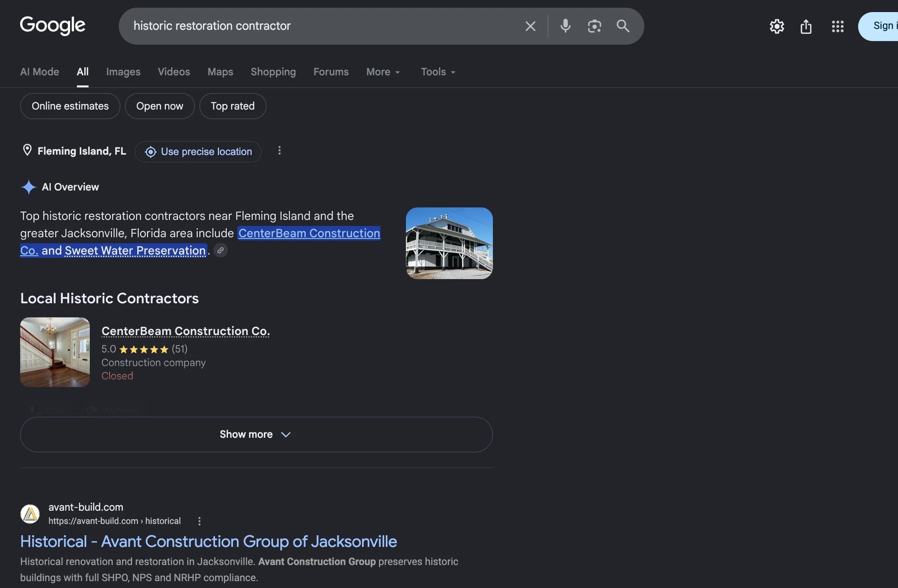Image resolution: width=898 pixels, height=588 pixels.
Task: Open CenterBeam staircase listing photo
Action: click(x=55, y=352)
